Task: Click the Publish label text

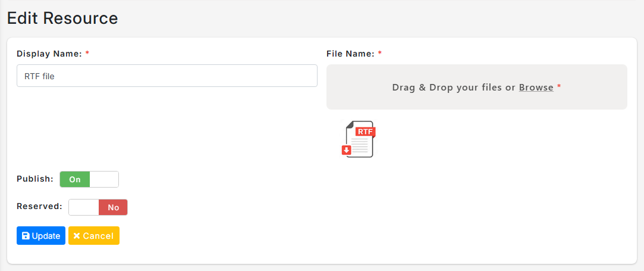Action: tap(35, 179)
